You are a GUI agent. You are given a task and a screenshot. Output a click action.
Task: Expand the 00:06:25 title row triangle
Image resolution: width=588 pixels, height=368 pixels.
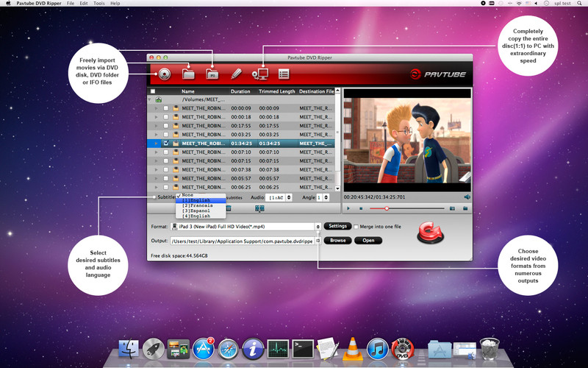tap(157, 187)
